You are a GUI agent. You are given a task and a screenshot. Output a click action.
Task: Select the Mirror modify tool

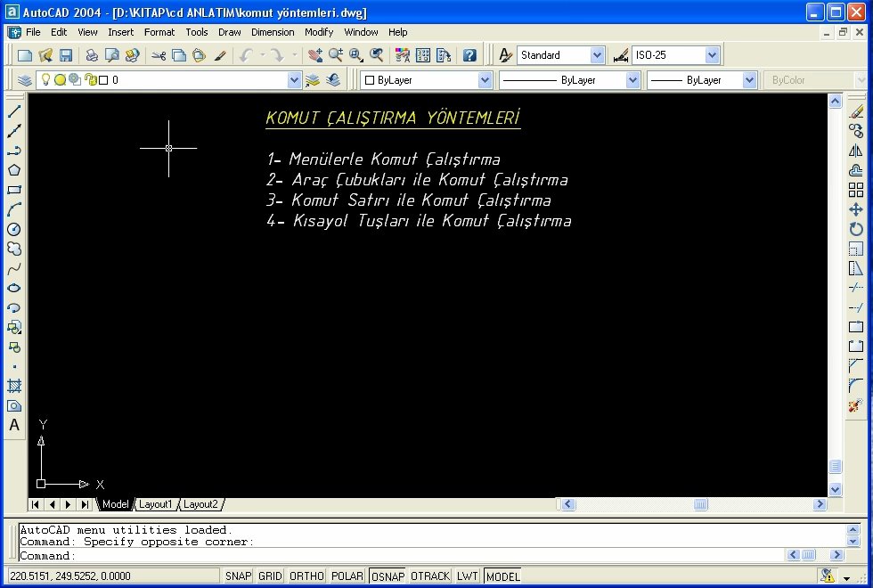[856, 151]
